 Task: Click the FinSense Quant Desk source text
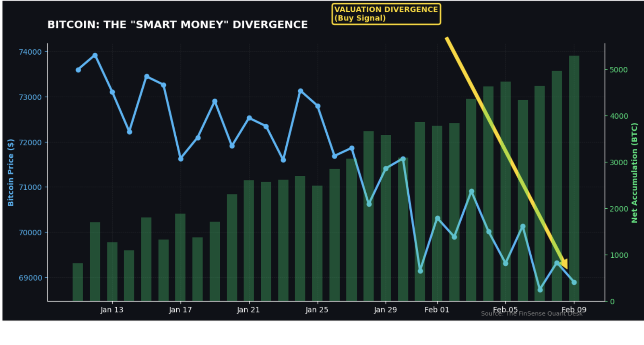[531, 314]
